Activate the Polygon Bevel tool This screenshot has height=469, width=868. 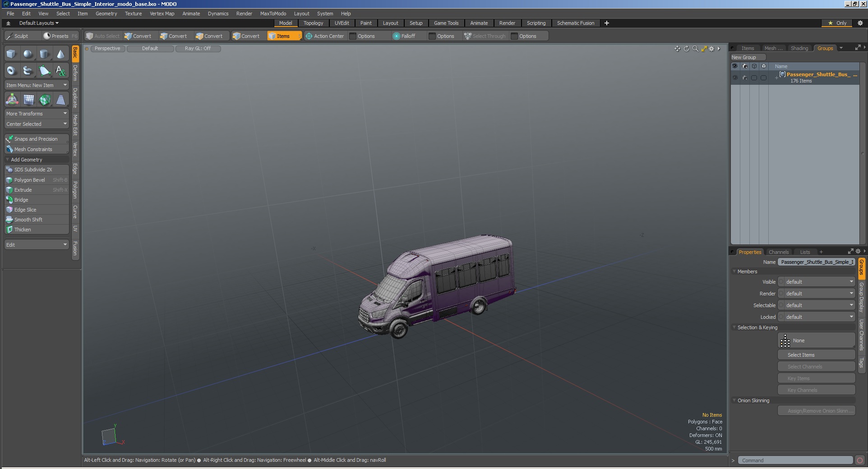[x=37, y=180]
